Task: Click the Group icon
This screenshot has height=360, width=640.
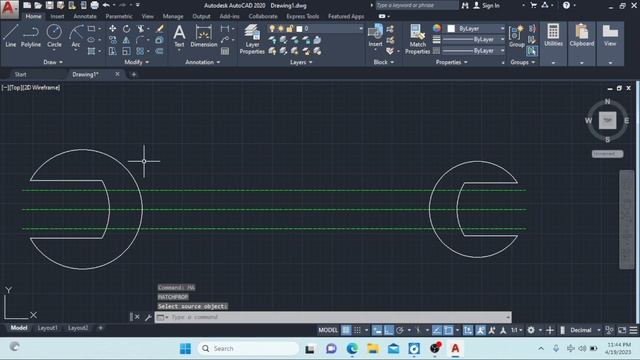Action: (x=517, y=36)
